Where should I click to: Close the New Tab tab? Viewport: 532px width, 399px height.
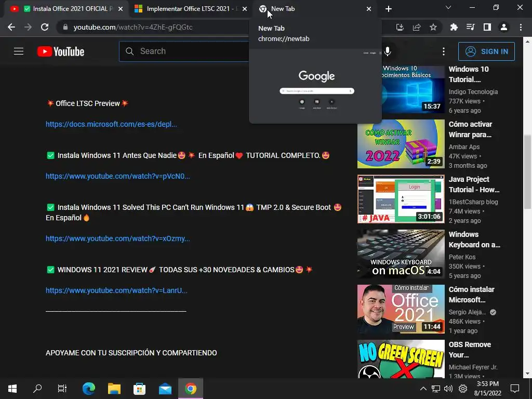click(x=368, y=9)
